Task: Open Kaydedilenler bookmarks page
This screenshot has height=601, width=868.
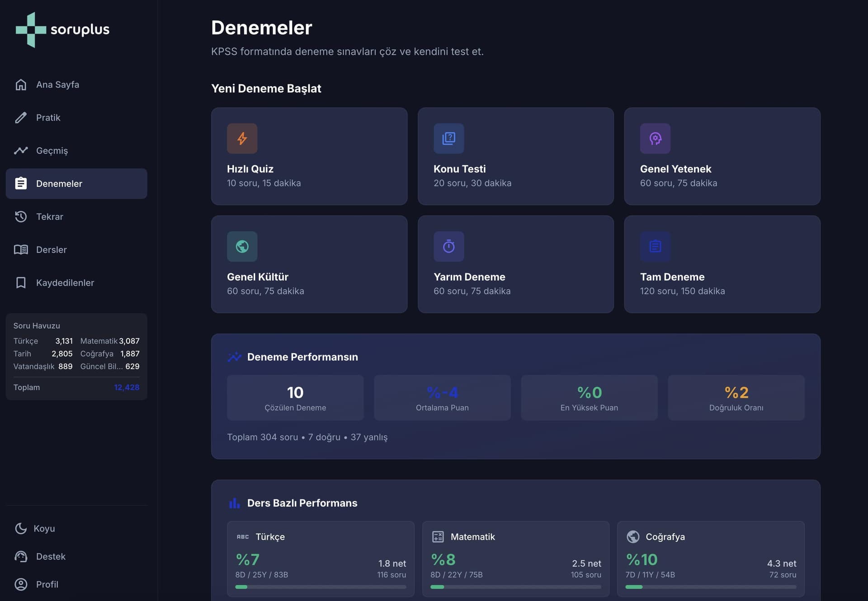Action: click(x=65, y=283)
